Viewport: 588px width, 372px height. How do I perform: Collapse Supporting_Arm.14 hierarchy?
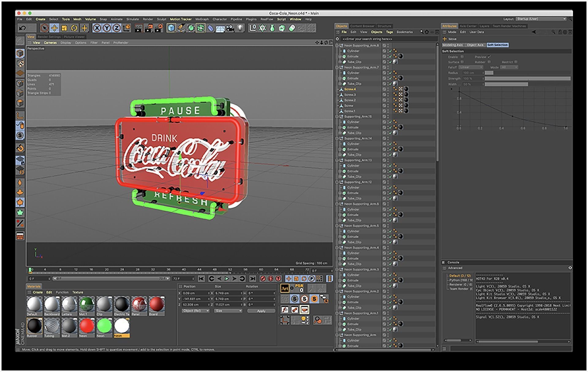coord(337,138)
